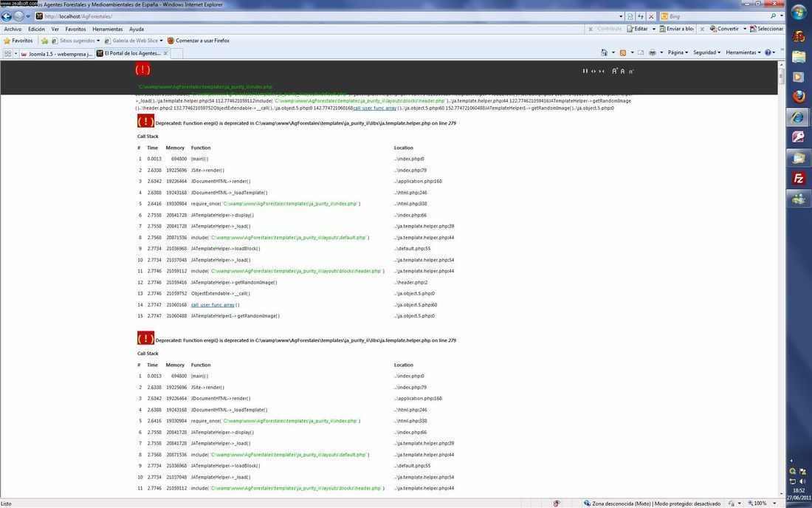Open the zoom level dropdown arrow
This screenshot has height=508, width=812.
(x=774, y=504)
